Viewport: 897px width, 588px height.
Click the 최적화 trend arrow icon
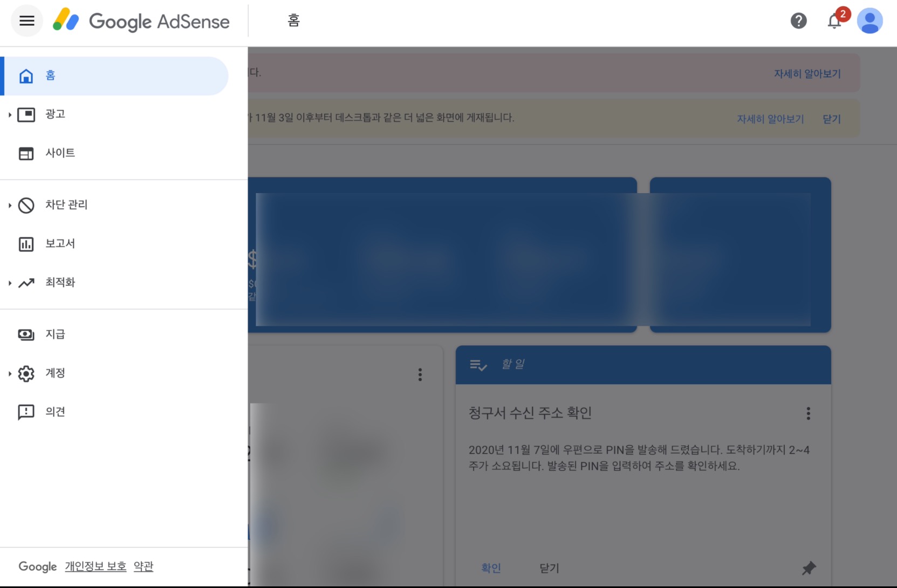[x=26, y=283]
